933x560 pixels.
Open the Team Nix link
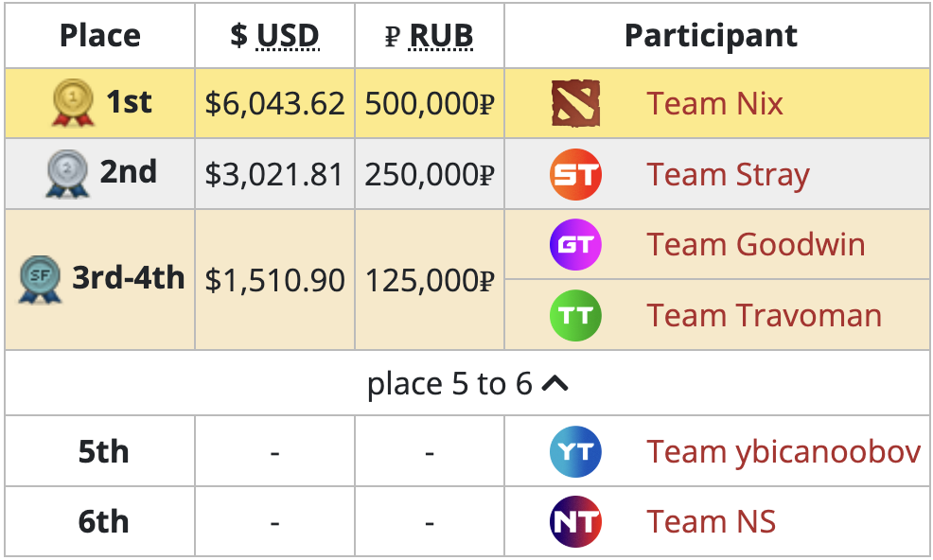(714, 103)
